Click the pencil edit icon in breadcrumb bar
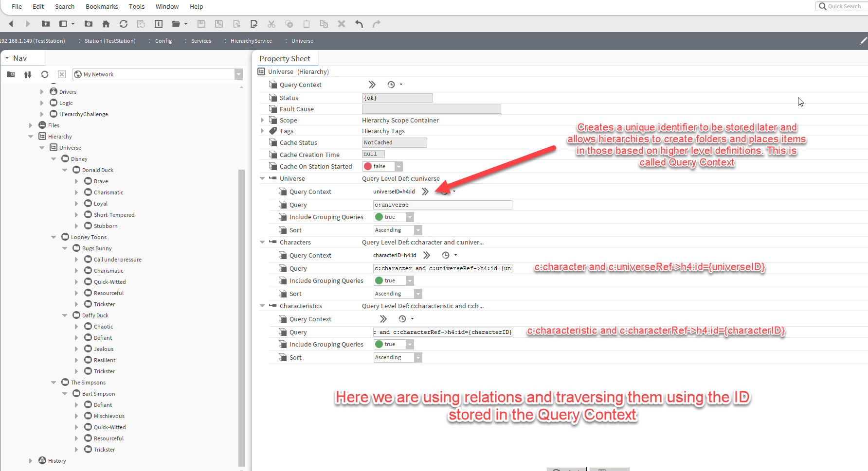 863,41
